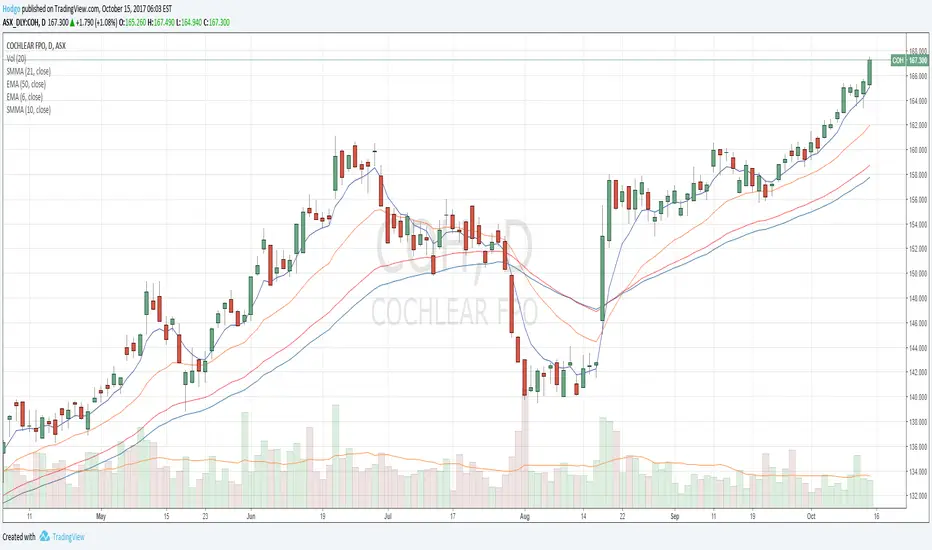Click the green COH 167.300 price tag
Screen dimensions: 932x550
(909, 60)
